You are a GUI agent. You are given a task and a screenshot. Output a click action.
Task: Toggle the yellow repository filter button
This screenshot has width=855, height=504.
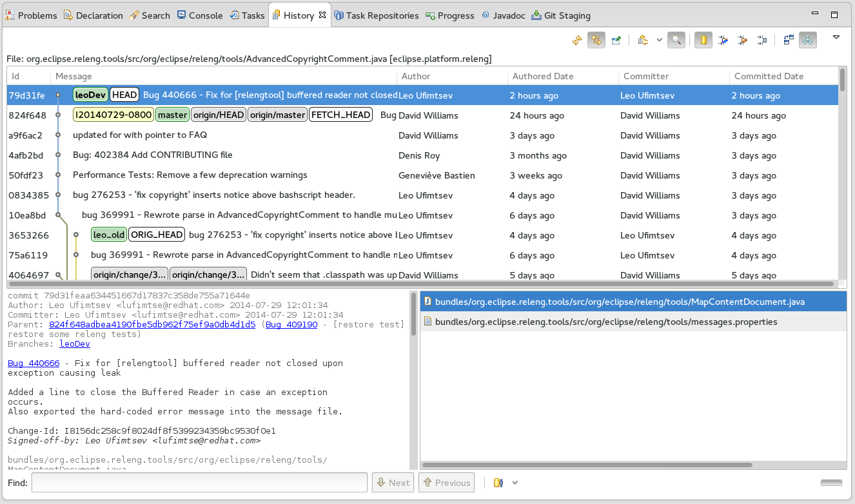703,41
